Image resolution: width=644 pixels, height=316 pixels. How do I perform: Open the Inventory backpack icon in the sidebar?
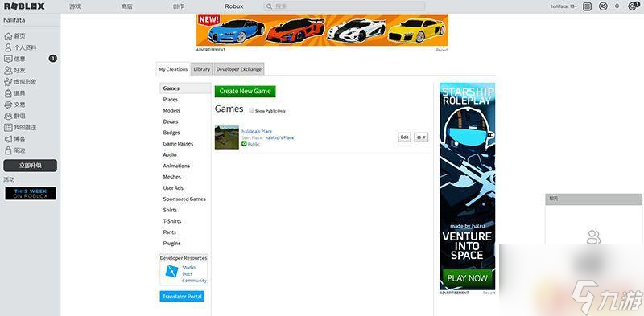8,93
